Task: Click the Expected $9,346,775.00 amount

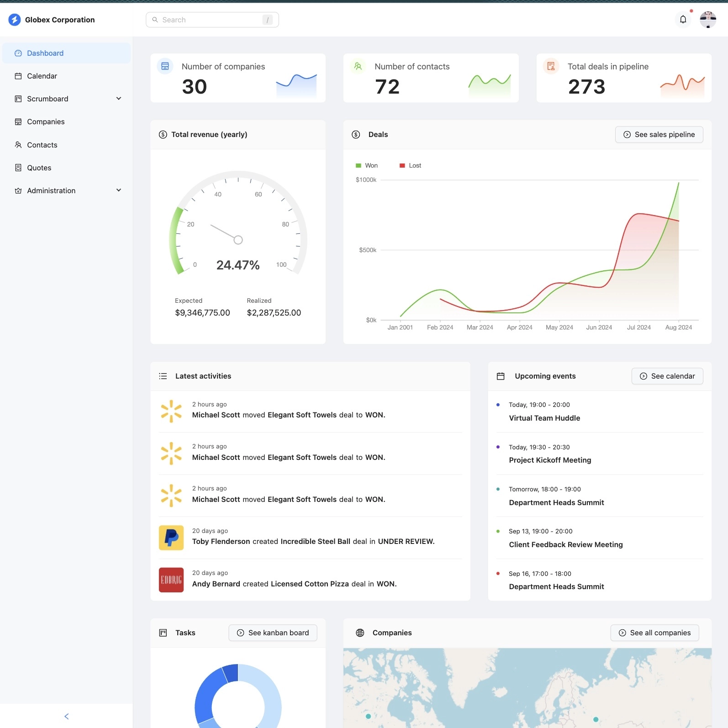Action: pos(202,313)
